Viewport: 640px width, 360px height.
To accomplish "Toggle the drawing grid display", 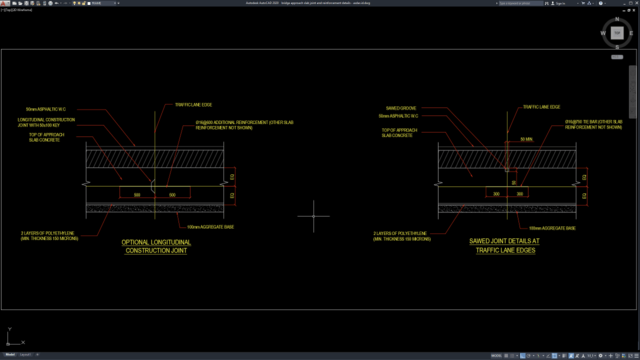I will [x=506, y=356].
